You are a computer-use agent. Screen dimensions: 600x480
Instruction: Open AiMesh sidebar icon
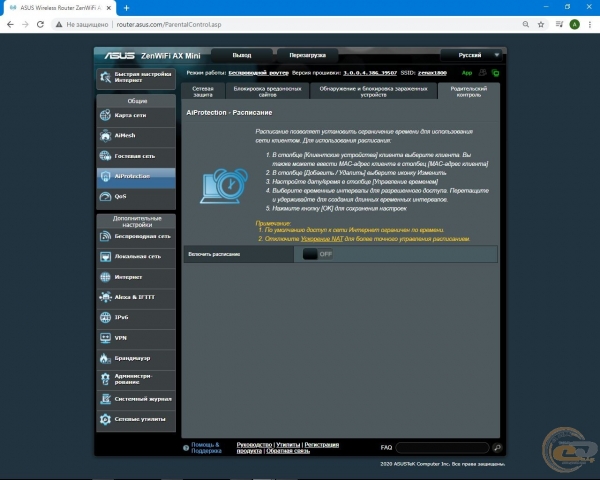105,136
